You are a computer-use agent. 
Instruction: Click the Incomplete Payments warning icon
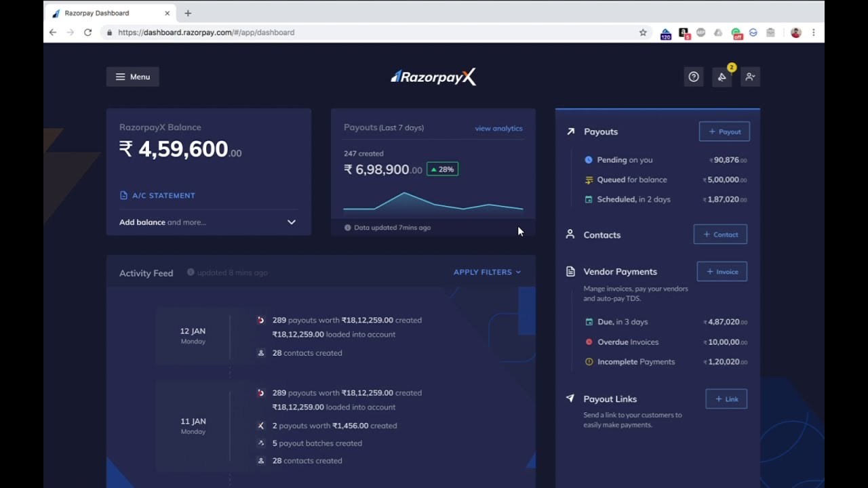tap(589, 362)
